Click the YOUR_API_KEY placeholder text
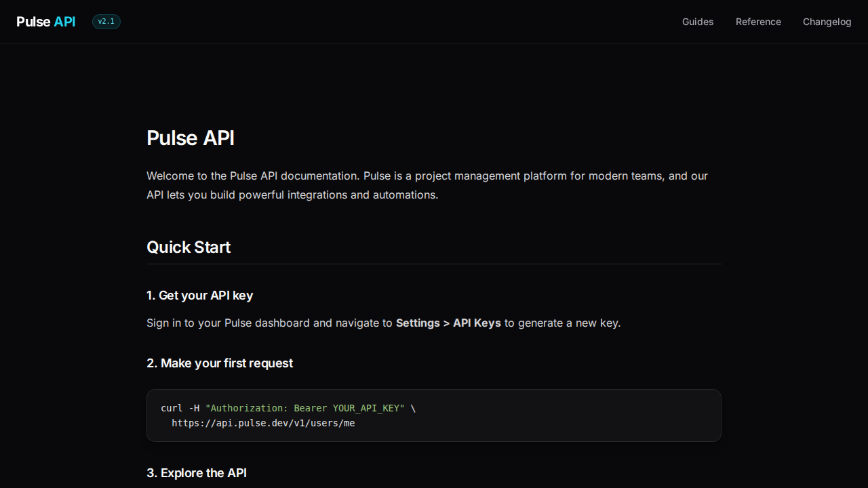Viewport: 868px width, 488px height. coord(366,408)
